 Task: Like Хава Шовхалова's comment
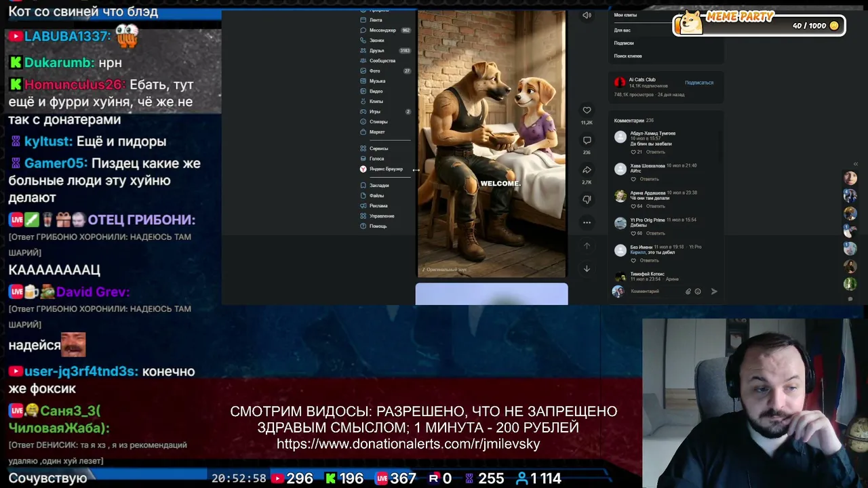click(633, 179)
